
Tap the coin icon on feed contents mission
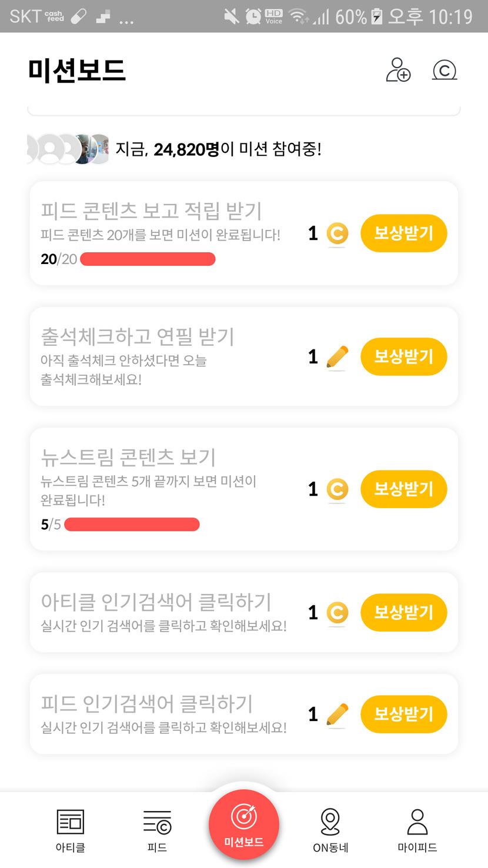(337, 233)
